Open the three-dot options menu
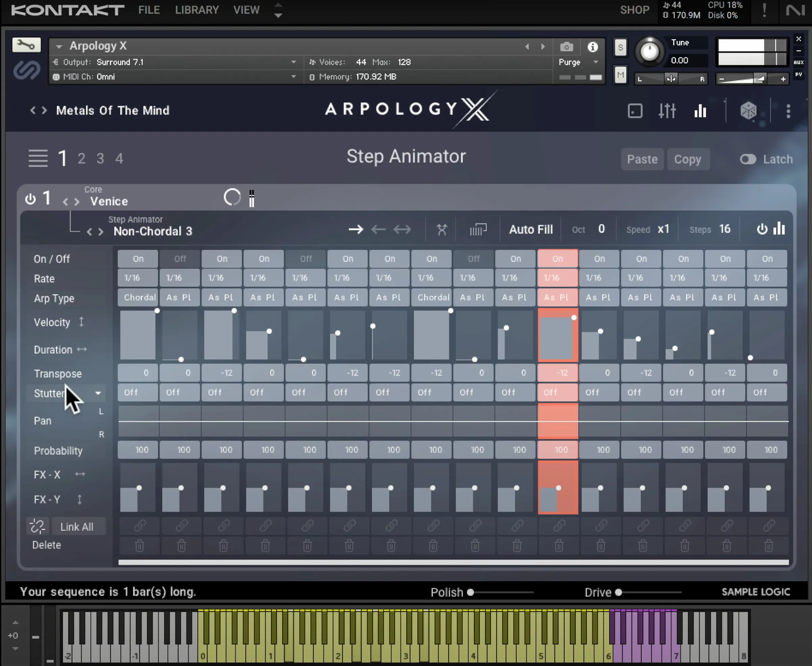The image size is (812, 666). [x=788, y=111]
